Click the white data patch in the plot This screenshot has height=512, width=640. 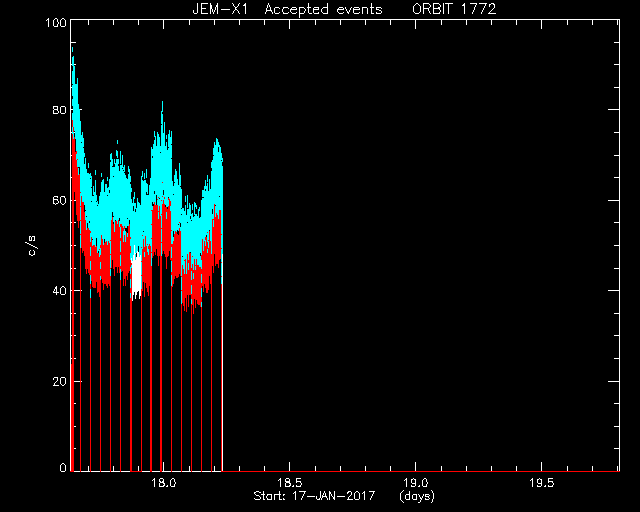point(136,272)
